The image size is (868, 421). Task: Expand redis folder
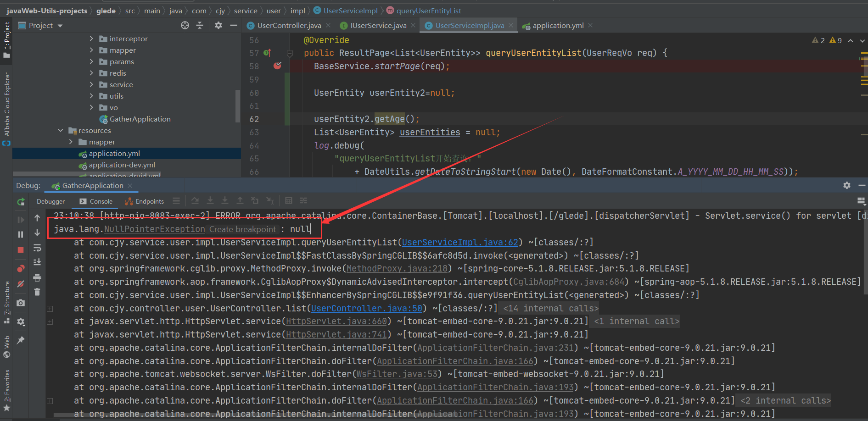coord(91,73)
